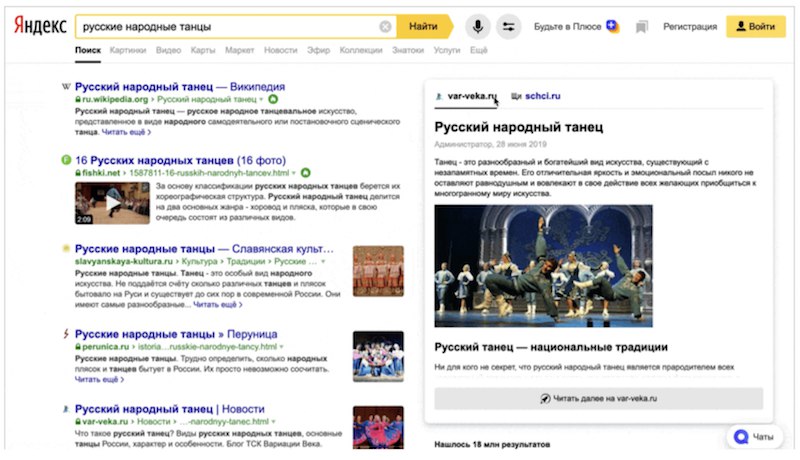
Task: Click Нашлось 18 млн результатов text
Action: click(492, 444)
